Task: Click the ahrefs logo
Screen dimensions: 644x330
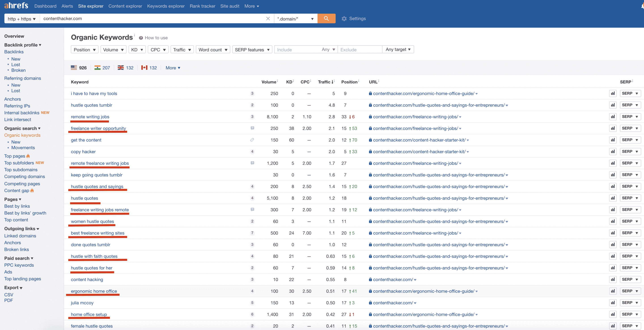Action: click(16, 6)
